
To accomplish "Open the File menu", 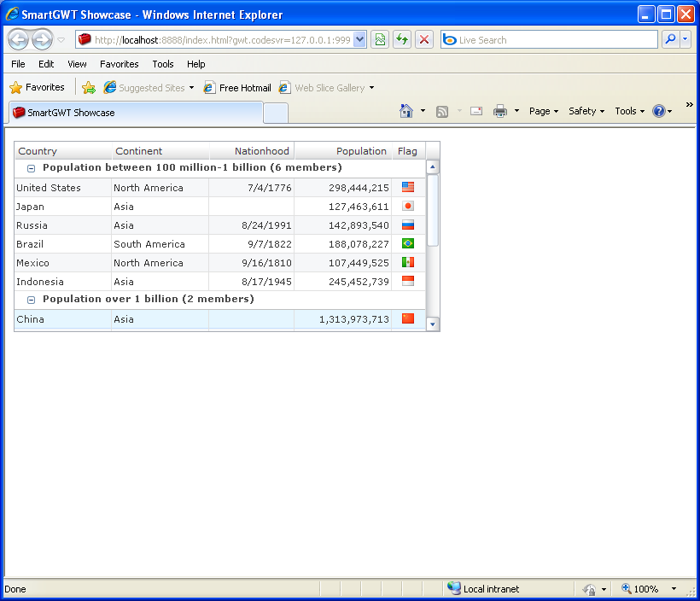I will click(18, 64).
